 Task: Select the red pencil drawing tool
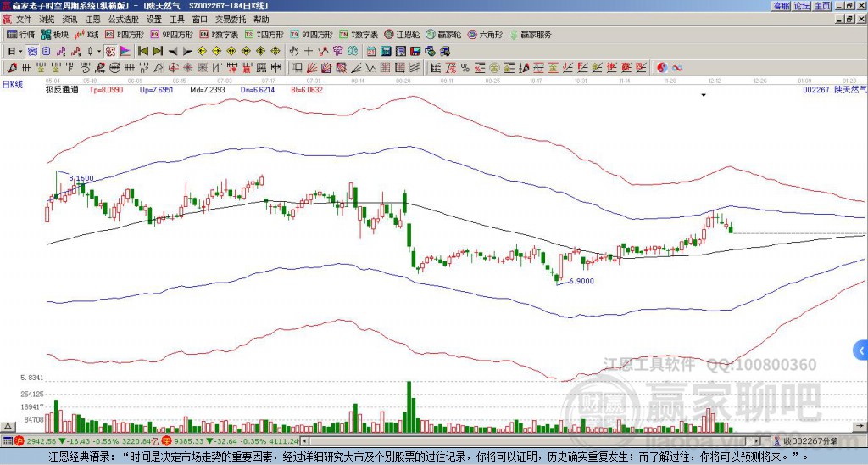pyautogui.click(x=12, y=68)
